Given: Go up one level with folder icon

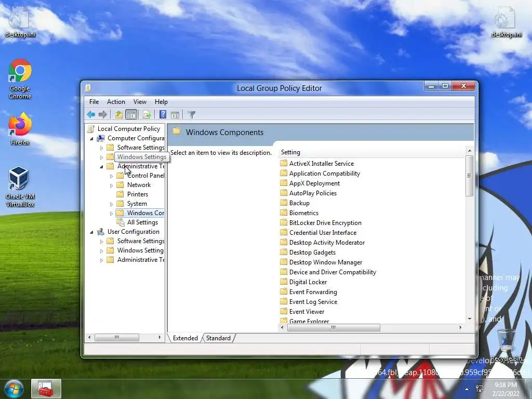Looking at the screenshot, I should [118, 115].
